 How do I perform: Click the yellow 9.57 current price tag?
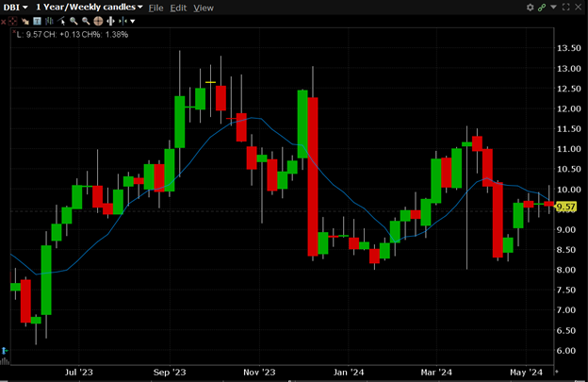point(565,207)
